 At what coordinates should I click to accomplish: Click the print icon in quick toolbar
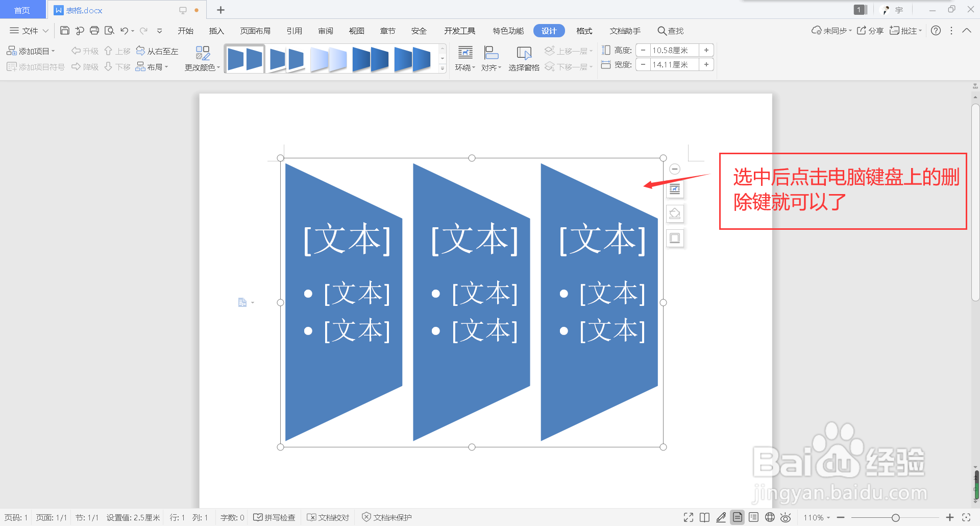coord(94,31)
